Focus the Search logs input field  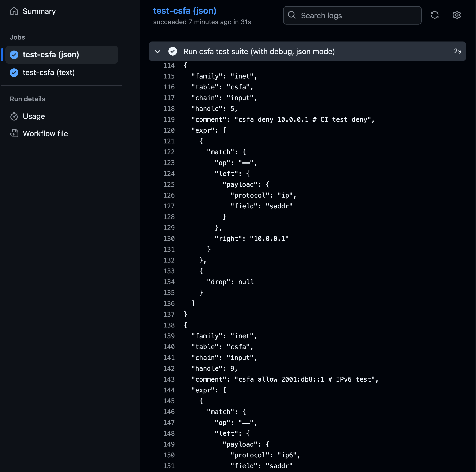click(x=352, y=16)
